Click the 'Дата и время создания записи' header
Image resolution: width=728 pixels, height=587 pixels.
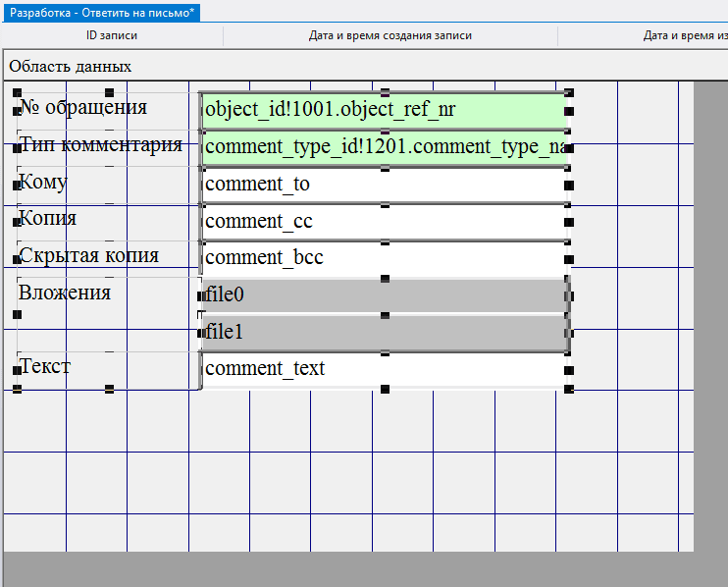[x=390, y=35]
